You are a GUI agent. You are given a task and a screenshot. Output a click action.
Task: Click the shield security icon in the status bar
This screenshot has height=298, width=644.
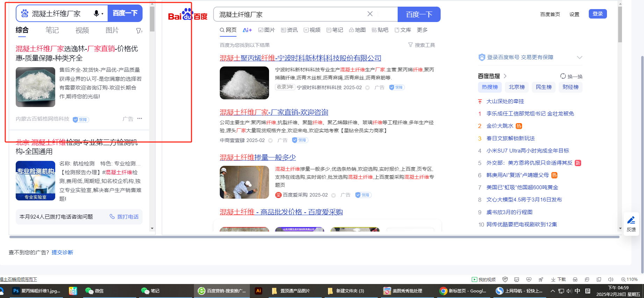pyautogui.click(x=505, y=279)
